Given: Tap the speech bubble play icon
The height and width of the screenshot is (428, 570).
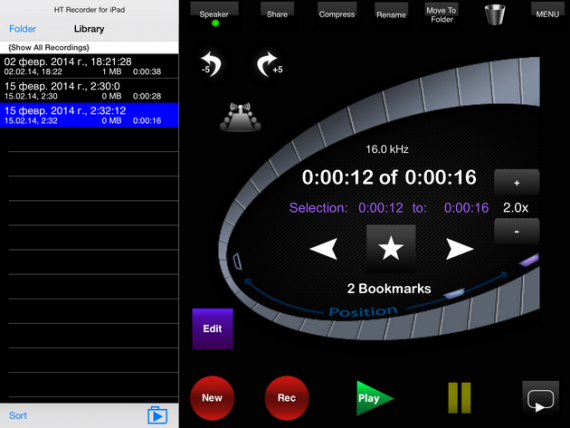Looking at the screenshot, I should pos(541,399).
